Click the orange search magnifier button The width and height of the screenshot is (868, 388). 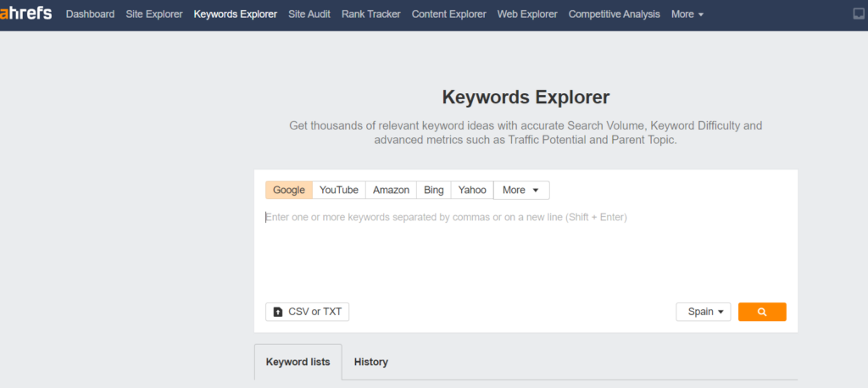[762, 312]
